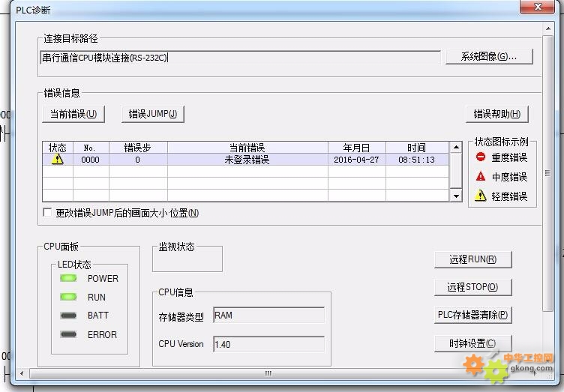
Task: Click the 连接目标路径 text field
Action: [240, 58]
